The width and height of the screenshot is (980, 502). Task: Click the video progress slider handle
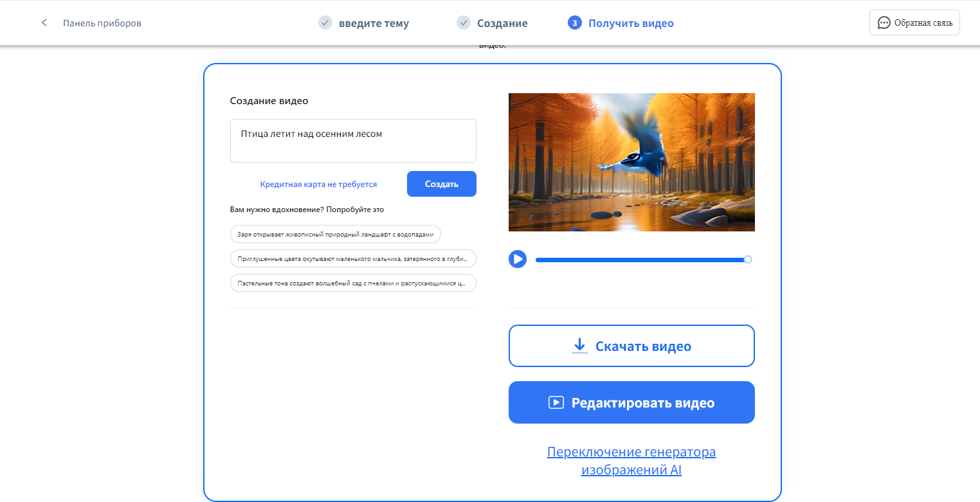tap(747, 260)
